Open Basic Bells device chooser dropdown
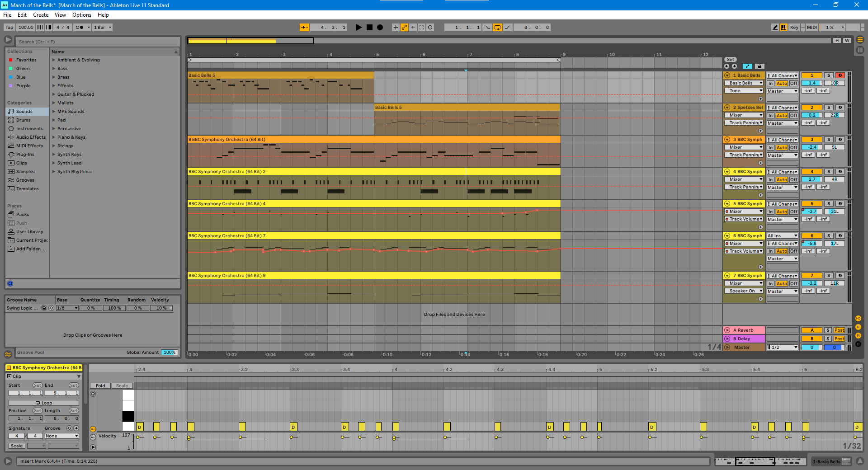Viewport: 868px width, 470px height. (x=744, y=83)
